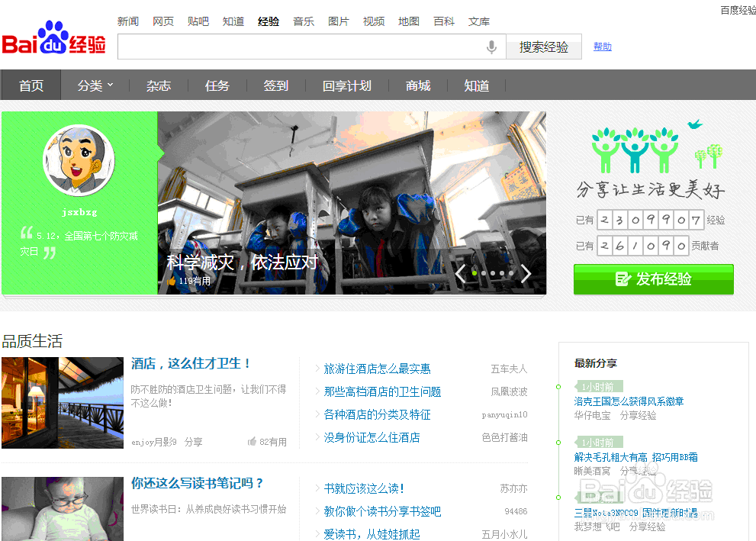
Task: Click the 搜索经验 search button
Action: click(543, 47)
